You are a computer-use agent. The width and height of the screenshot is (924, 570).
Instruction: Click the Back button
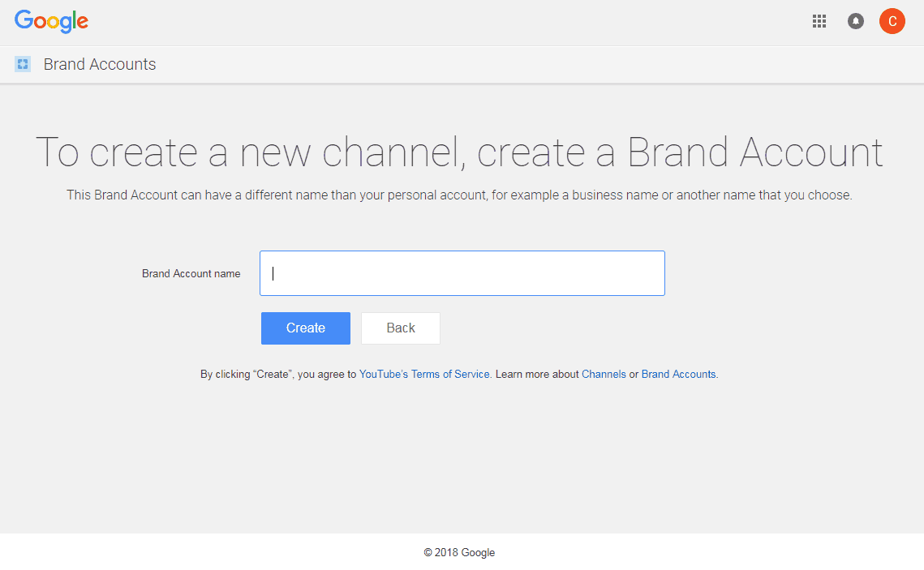click(401, 328)
